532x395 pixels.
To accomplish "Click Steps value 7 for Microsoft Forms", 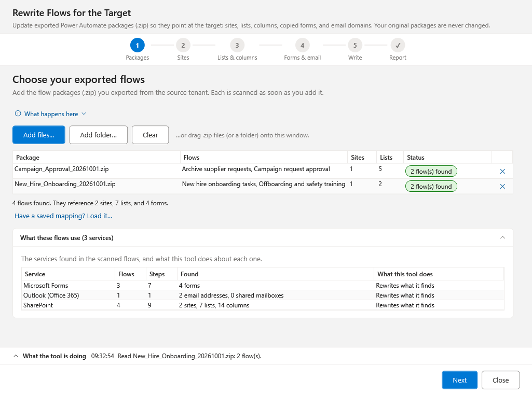I will point(149,285).
